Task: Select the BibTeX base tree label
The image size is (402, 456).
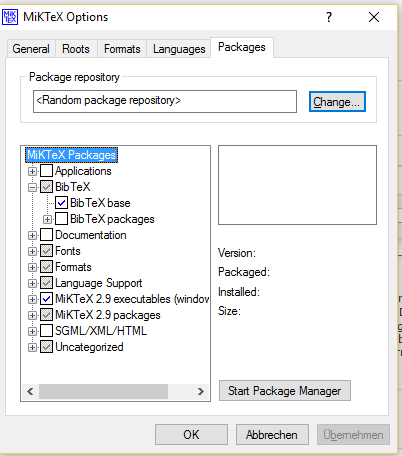Action: click(x=100, y=203)
